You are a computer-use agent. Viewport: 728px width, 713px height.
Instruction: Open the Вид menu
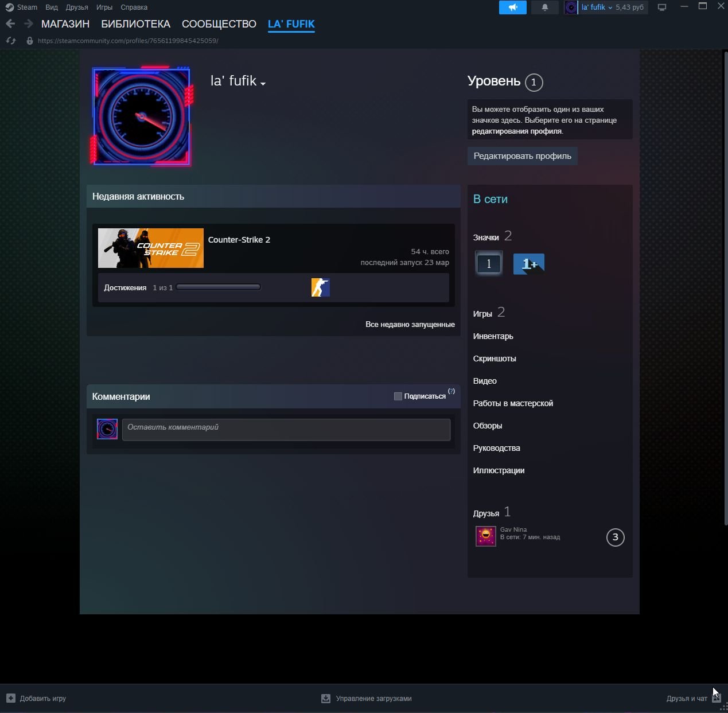pyautogui.click(x=52, y=7)
